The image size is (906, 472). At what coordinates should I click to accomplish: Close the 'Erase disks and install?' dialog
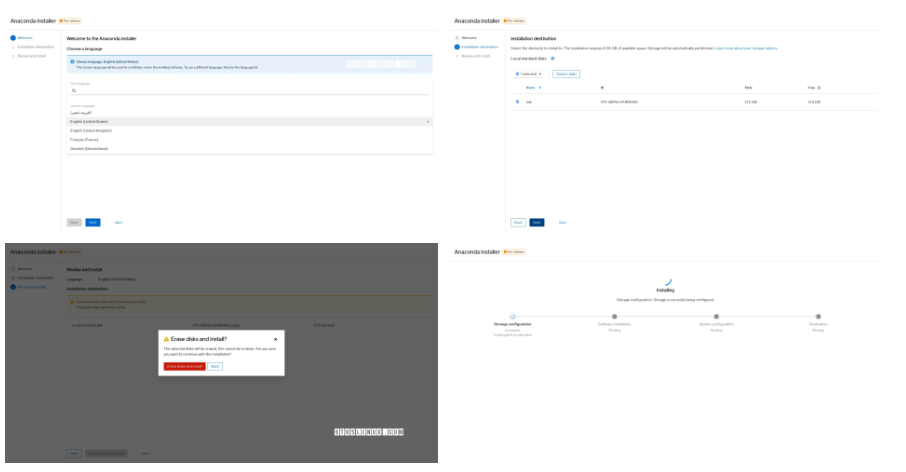(276, 339)
